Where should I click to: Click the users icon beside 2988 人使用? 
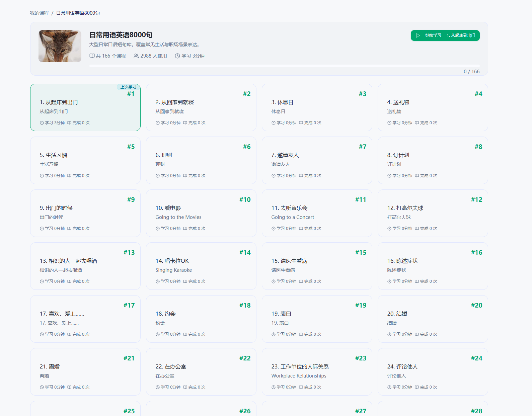(136, 56)
